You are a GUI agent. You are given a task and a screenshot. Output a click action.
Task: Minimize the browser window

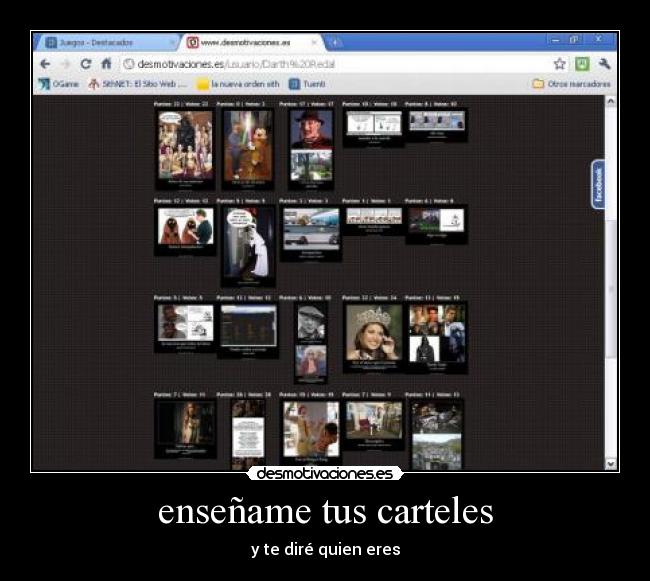(x=555, y=40)
